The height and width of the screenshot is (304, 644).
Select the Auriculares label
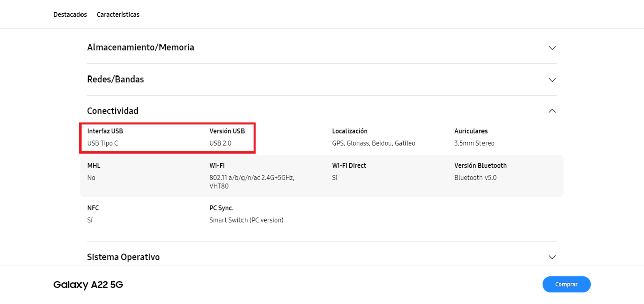pos(471,131)
